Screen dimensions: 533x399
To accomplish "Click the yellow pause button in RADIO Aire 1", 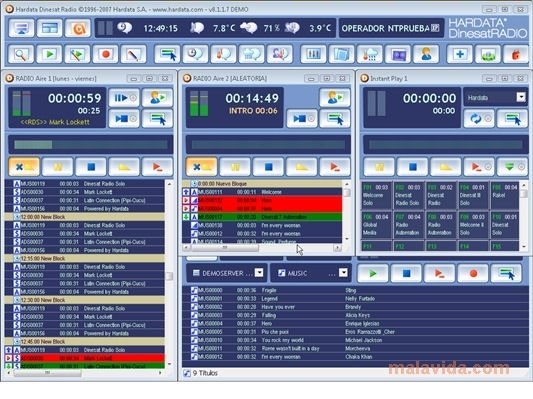I will pyautogui.click(x=58, y=167).
